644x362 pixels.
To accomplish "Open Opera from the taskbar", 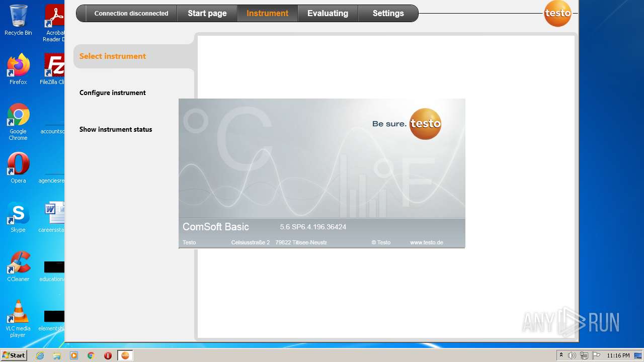I will tap(108, 355).
